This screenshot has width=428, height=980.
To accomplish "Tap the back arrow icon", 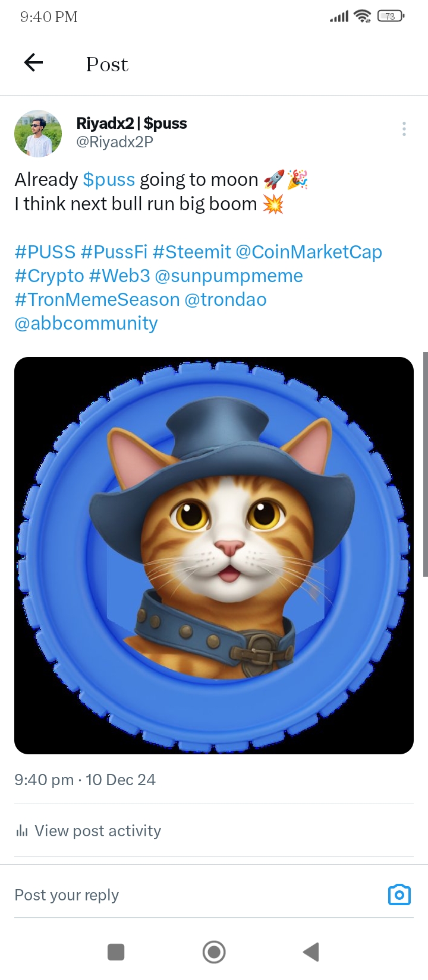I will point(33,62).
